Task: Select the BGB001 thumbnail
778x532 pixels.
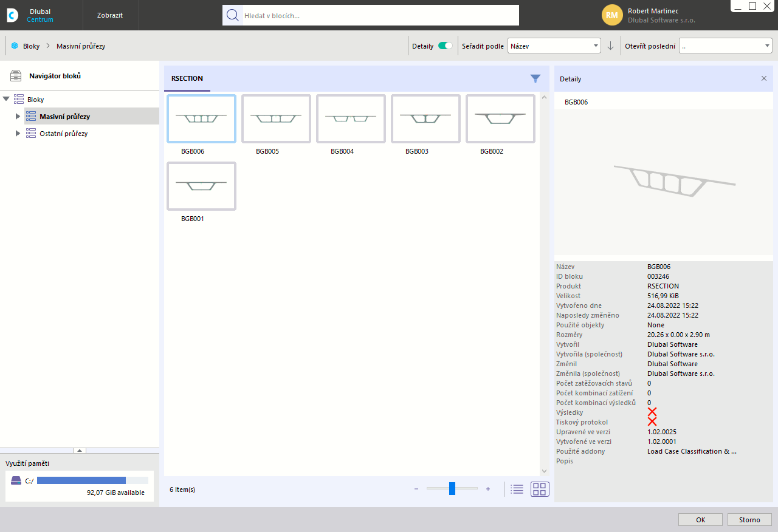Action: 201,186
